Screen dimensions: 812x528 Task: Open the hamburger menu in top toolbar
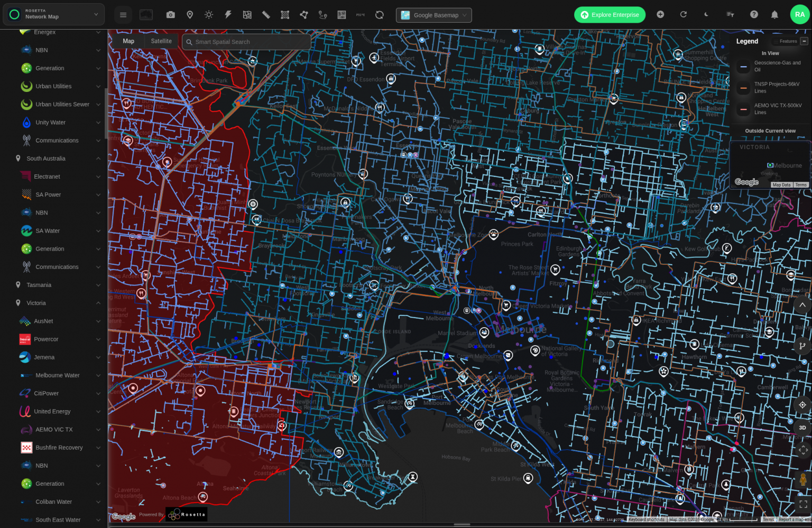click(123, 15)
